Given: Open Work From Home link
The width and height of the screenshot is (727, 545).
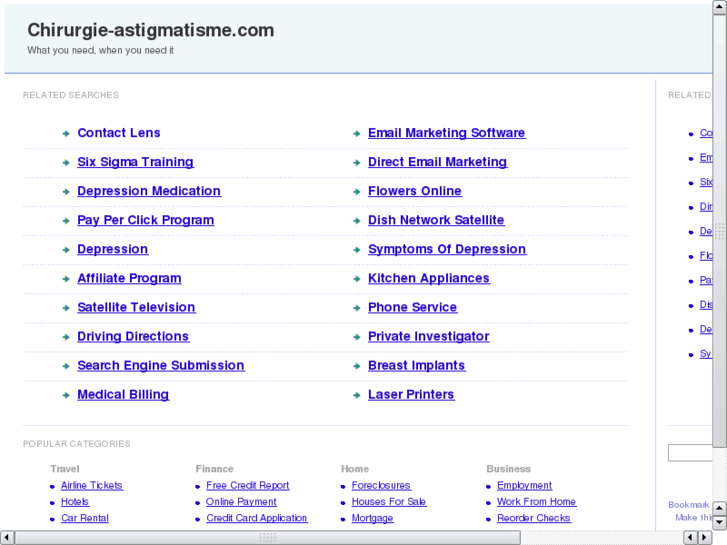Looking at the screenshot, I should coord(536,502).
